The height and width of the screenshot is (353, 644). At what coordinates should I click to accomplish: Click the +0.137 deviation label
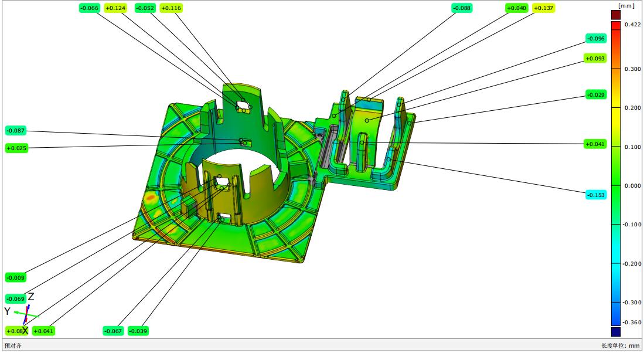543,8
